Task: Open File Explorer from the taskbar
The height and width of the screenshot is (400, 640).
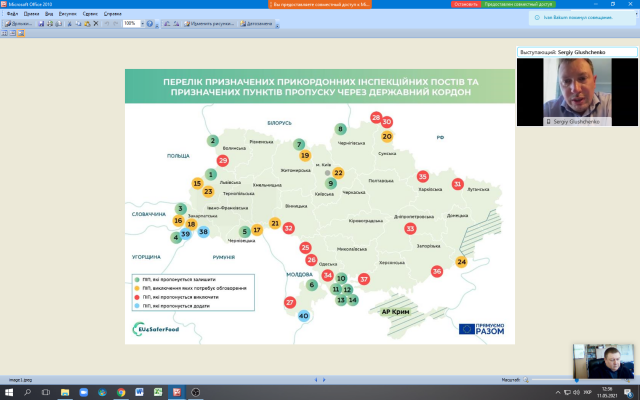Action: coord(65,392)
